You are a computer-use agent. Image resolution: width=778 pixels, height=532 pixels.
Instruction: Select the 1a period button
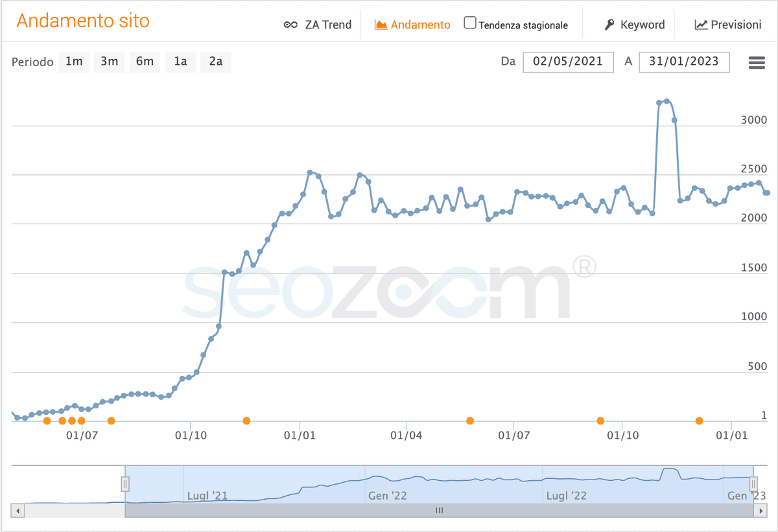[180, 62]
